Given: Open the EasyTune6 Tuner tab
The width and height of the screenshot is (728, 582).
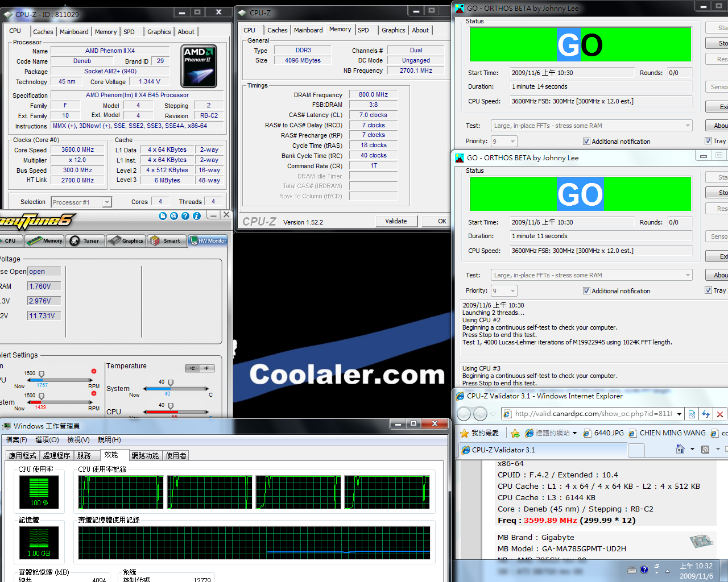Looking at the screenshot, I should pos(85,241).
